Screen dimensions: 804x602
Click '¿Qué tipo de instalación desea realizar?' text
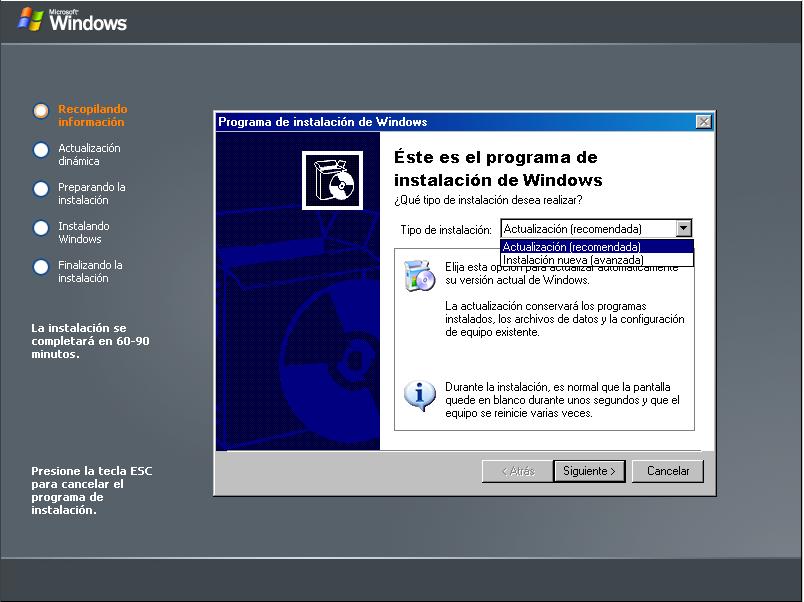coord(488,200)
